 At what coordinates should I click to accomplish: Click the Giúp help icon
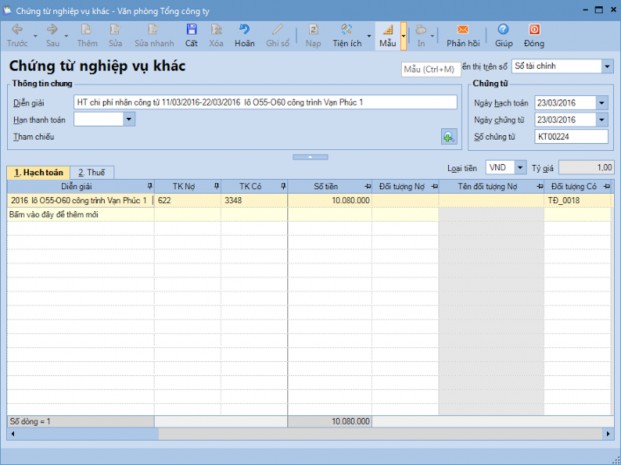503,30
